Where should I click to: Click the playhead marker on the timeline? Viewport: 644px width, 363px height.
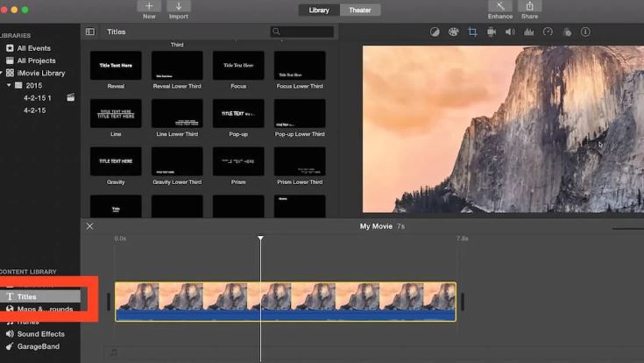click(x=260, y=238)
